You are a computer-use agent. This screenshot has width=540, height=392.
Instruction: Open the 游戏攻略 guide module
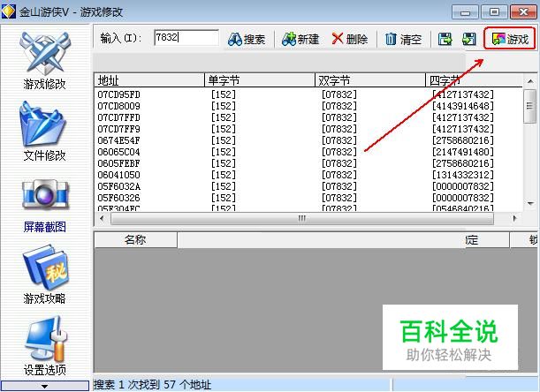tap(45, 275)
